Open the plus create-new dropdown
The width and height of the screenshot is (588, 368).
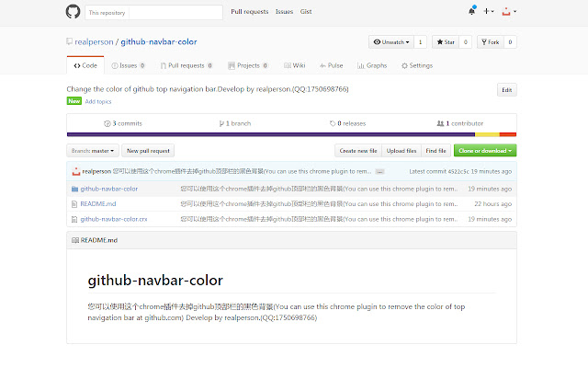coord(488,11)
